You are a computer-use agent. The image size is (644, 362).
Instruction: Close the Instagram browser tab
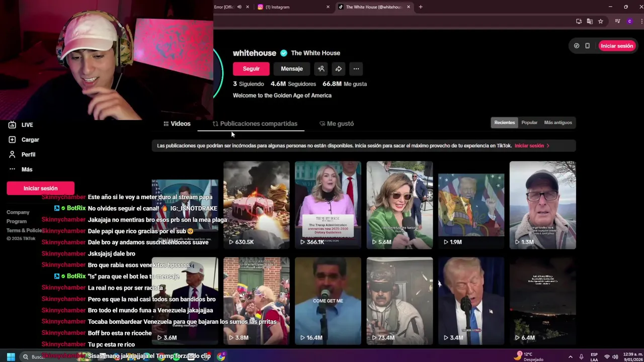pos(328,7)
